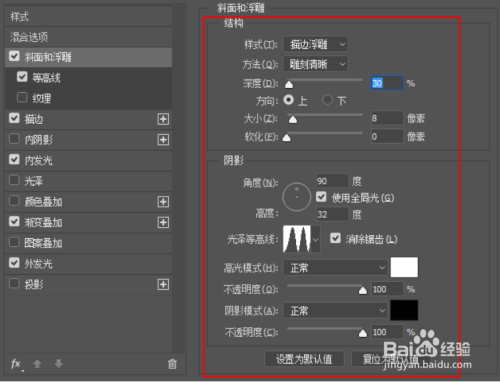Select 样式 item in the styles list
This screenshot has width=500, height=382.
[88, 16]
